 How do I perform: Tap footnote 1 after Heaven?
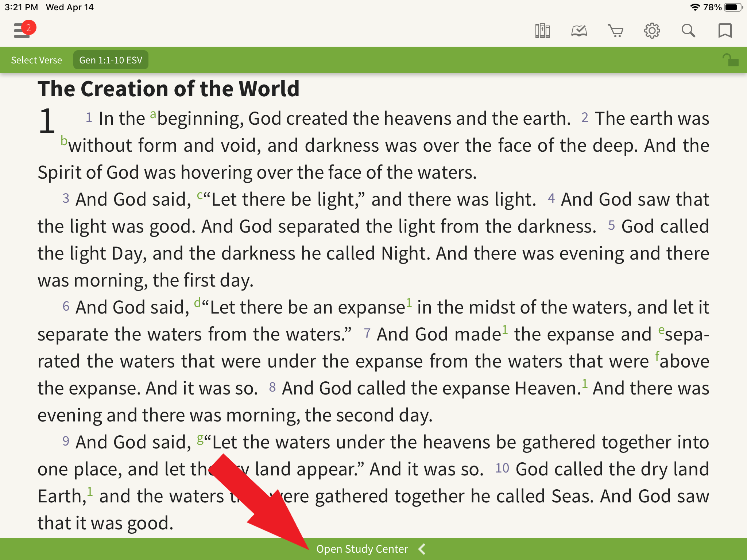(x=585, y=384)
